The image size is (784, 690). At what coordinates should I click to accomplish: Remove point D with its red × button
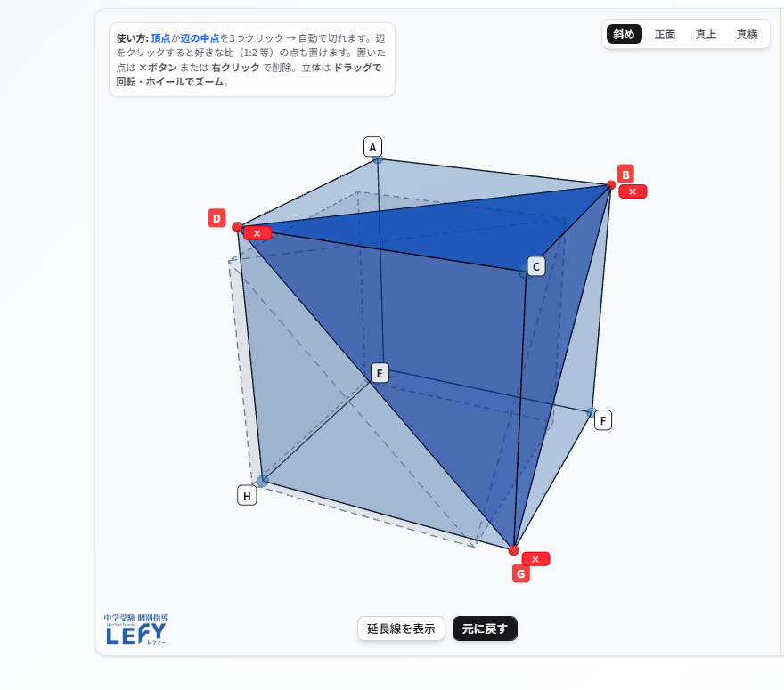(257, 233)
